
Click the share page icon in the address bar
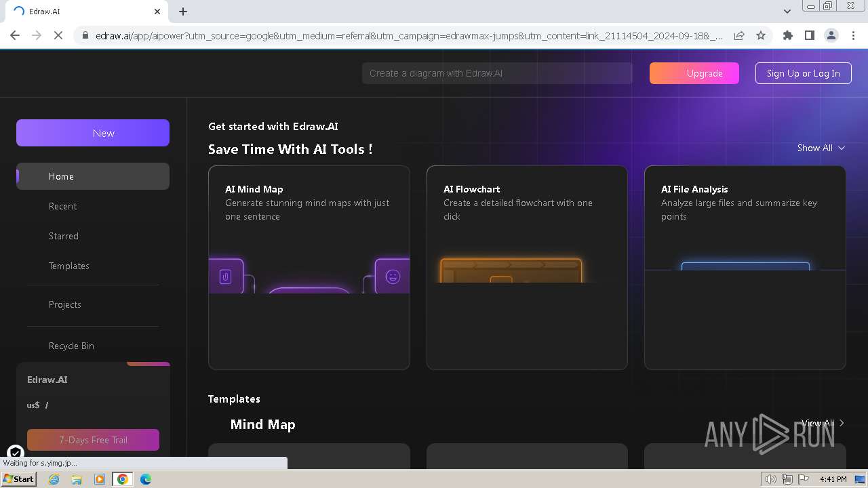click(739, 35)
